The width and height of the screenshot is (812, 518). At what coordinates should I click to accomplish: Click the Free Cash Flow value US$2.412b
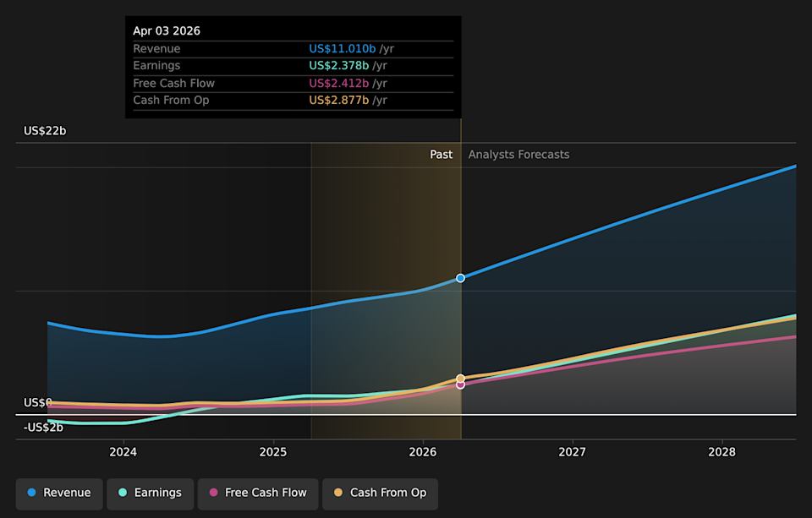pyautogui.click(x=339, y=84)
